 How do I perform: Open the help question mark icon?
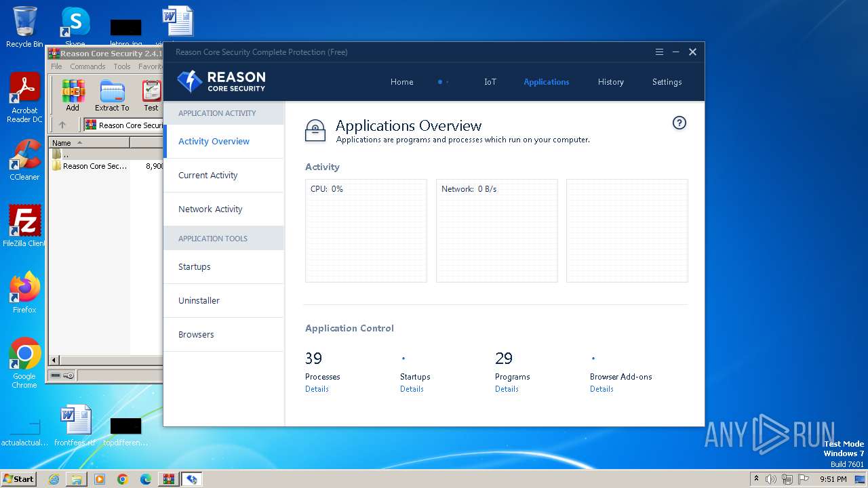(679, 123)
